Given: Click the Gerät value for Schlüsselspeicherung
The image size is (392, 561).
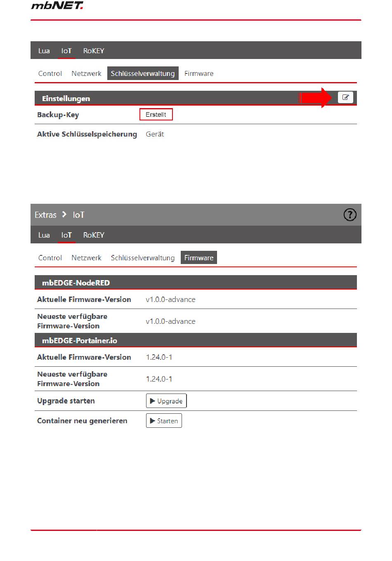Looking at the screenshot, I should tap(155, 134).
